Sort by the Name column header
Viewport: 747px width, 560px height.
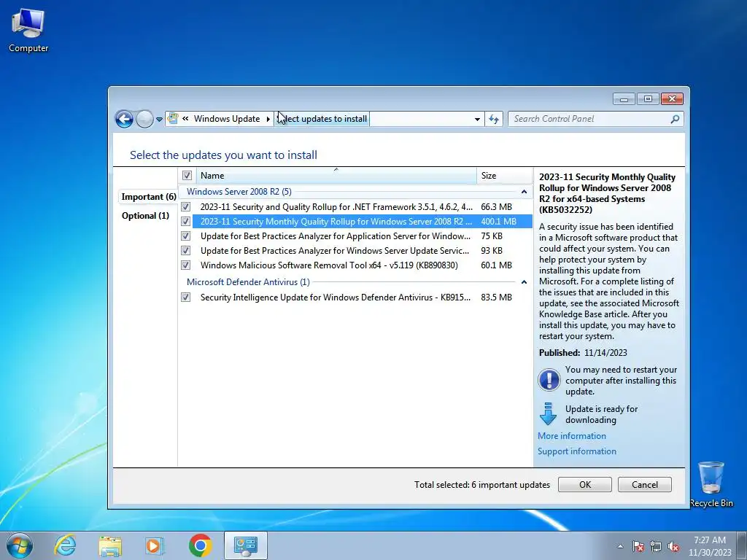click(337, 175)
